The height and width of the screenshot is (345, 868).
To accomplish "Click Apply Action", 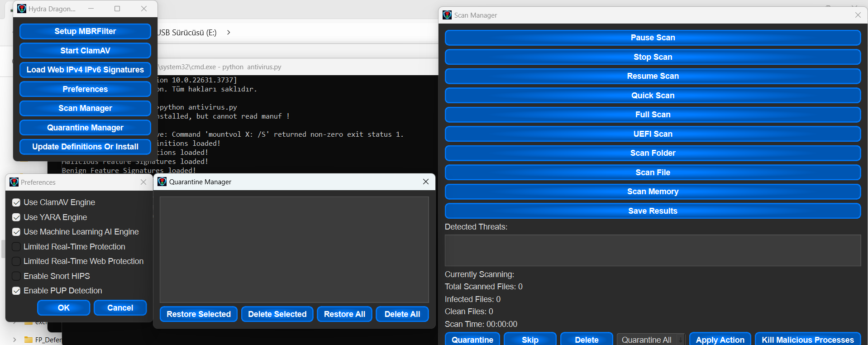I will 720,340.
